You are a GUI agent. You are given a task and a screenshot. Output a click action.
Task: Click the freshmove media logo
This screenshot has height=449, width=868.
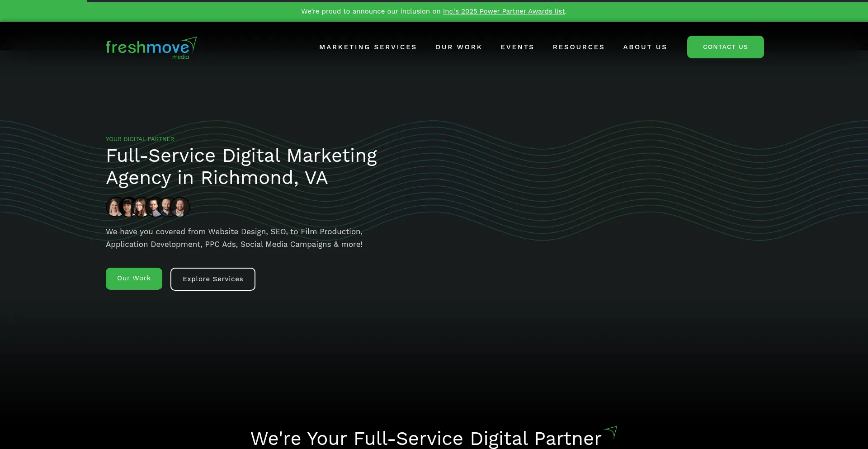pos(151,47)
